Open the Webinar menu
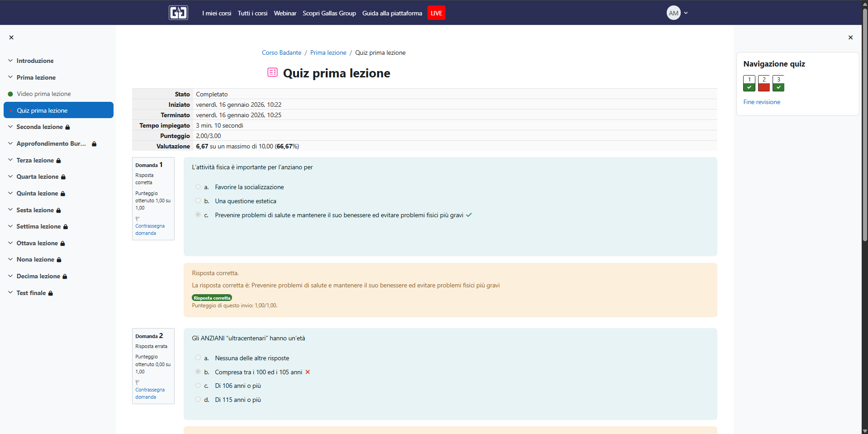868x434 pixels. pos(285,13)
